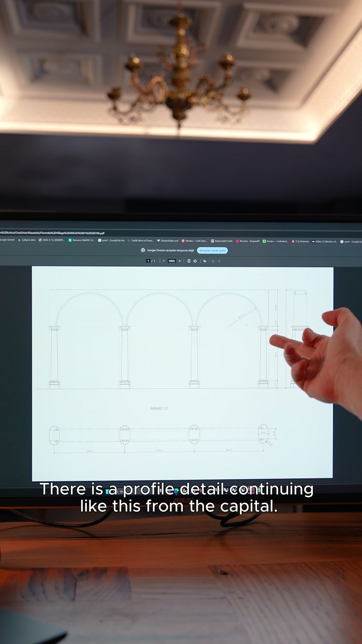Click the fit to page icon
362x644 pixels.
(x=189, y=261)
